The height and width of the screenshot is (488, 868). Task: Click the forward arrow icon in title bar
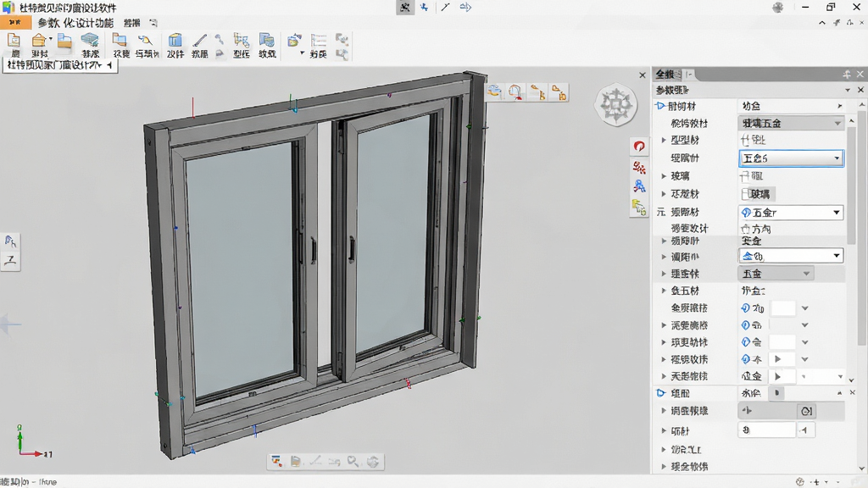pos(465,7)
